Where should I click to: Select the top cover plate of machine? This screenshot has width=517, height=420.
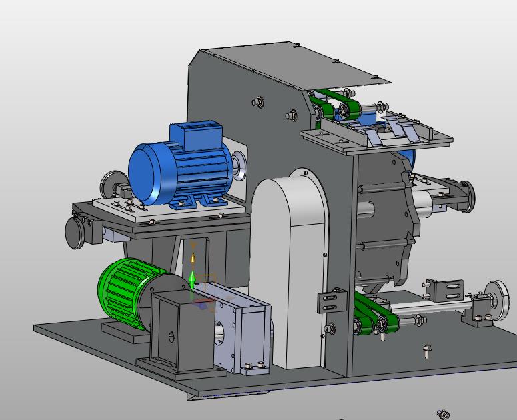click(x=295, y=66)
